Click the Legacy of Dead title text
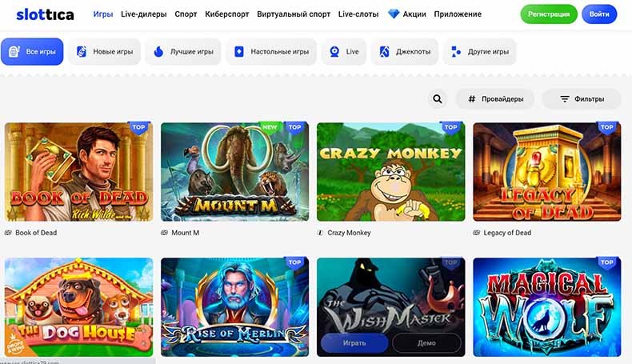Screen dimensions: 632x364 point(507,233)
